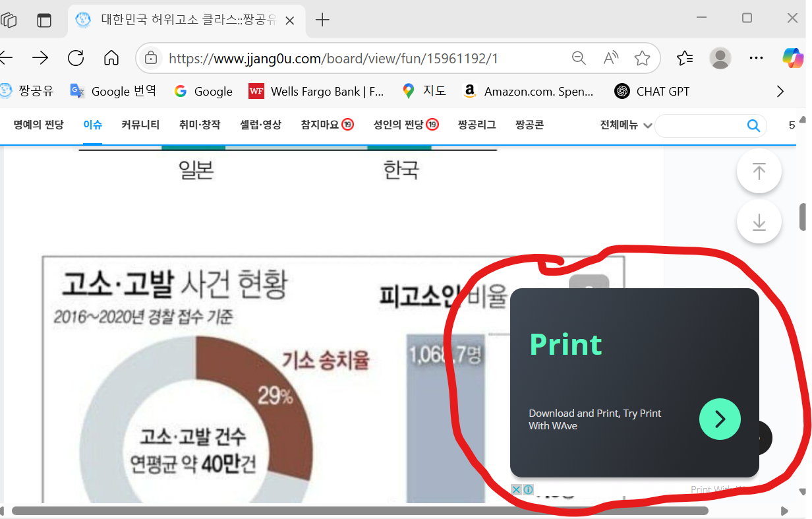
Task: Jump to top with the up-arrow button
Action: pos(759,171)
